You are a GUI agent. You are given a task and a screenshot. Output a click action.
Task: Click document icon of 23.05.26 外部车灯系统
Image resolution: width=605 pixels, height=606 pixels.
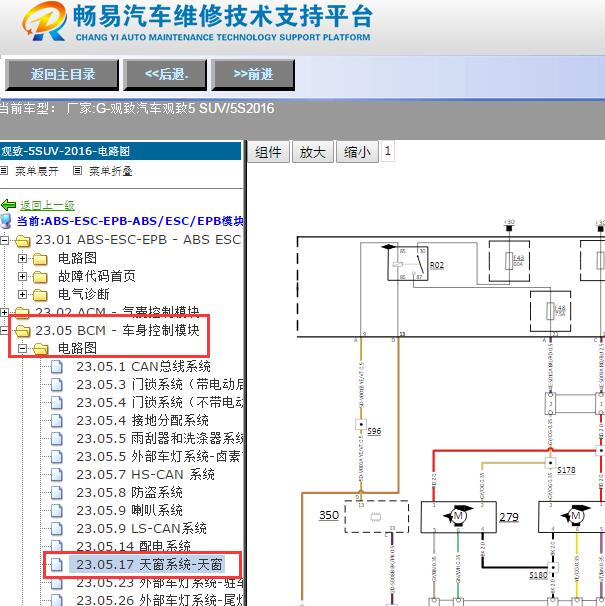[57, 600]
